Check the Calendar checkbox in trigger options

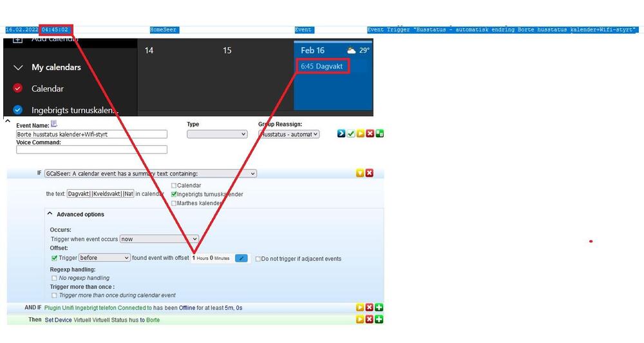click(174, 186)
